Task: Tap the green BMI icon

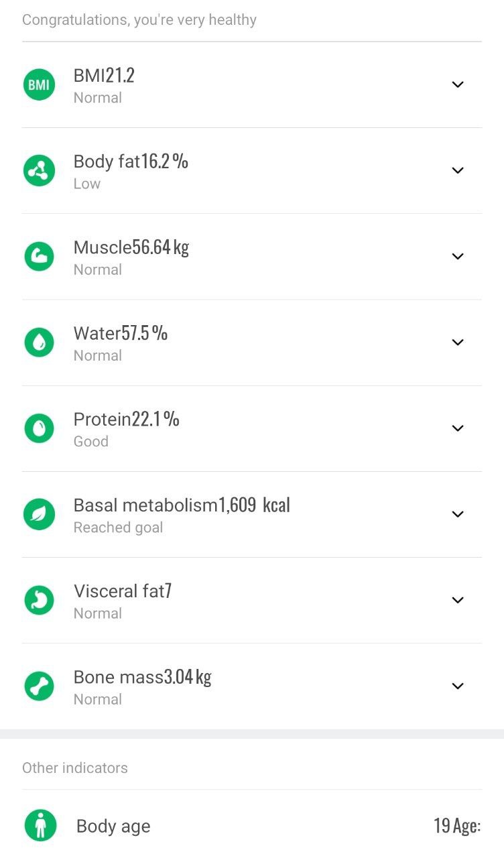Action: [39, 85]
